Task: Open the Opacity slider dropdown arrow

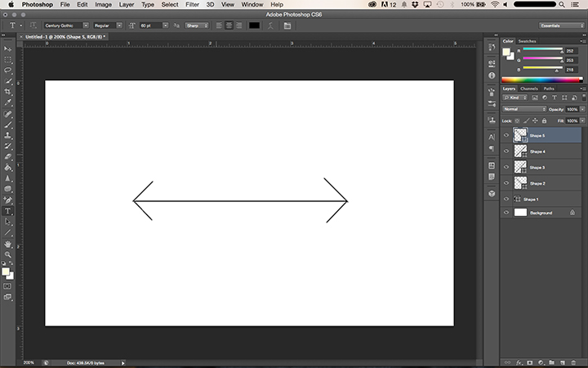Action: [x=583, y=110]
